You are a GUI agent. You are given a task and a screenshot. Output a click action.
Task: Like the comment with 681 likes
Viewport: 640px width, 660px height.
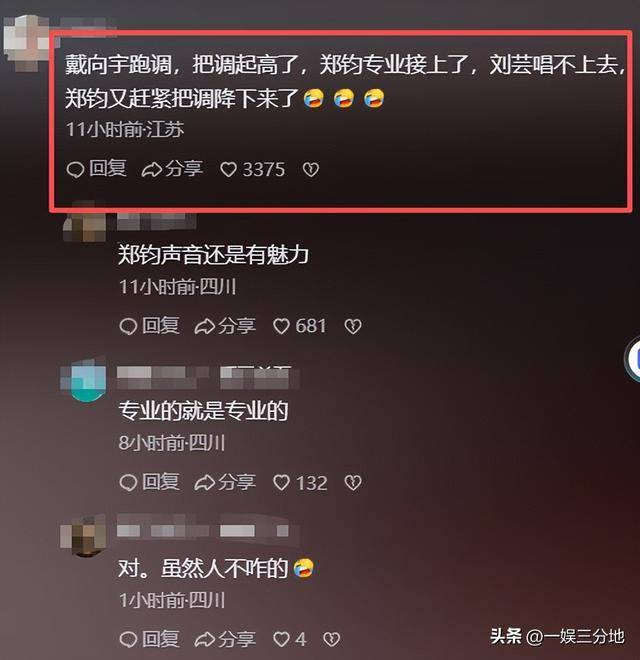(x=299, y=326)
